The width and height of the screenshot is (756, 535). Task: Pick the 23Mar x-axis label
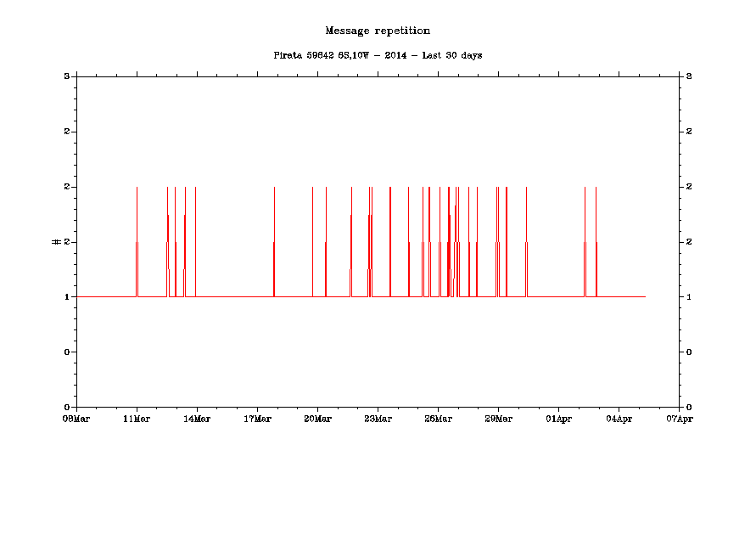(378, 418)
